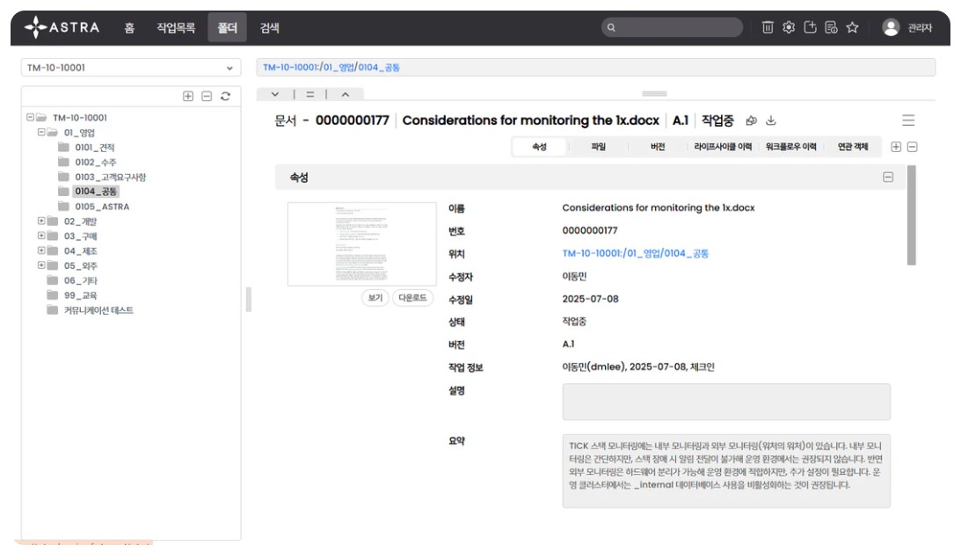Open favorites star in the header
Screen dimensions: 961x560
click(x=852, y=27)
